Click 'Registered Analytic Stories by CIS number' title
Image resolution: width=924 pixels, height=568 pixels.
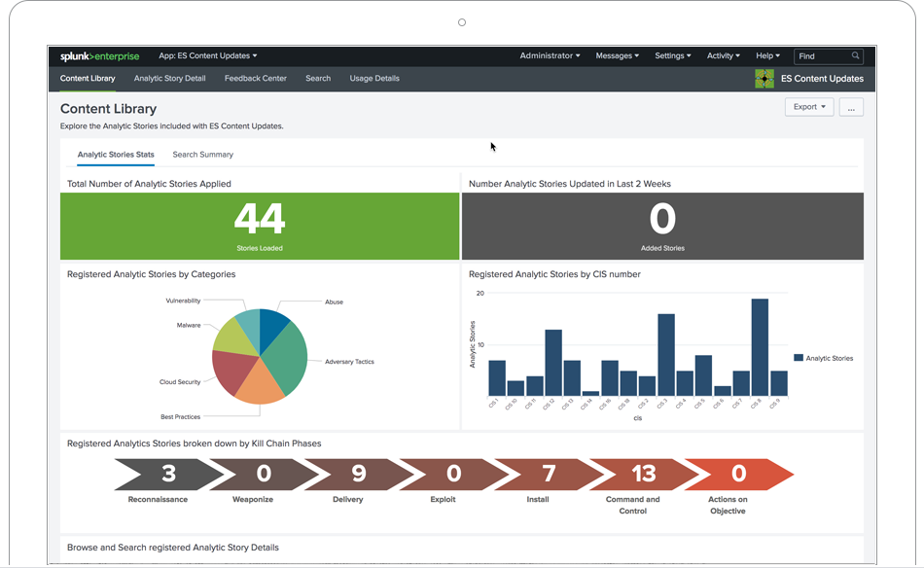pyautogui.click(x=554, y=274)
